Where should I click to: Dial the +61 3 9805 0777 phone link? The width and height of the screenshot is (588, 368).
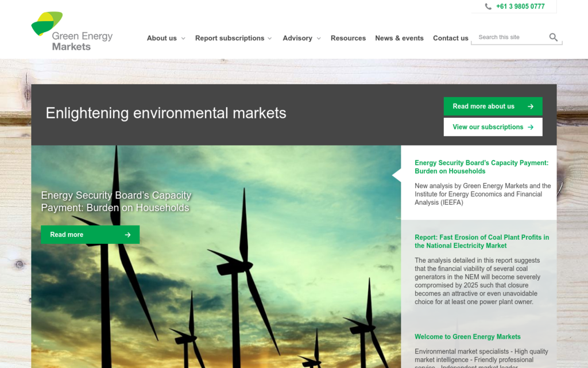point(520,6)
